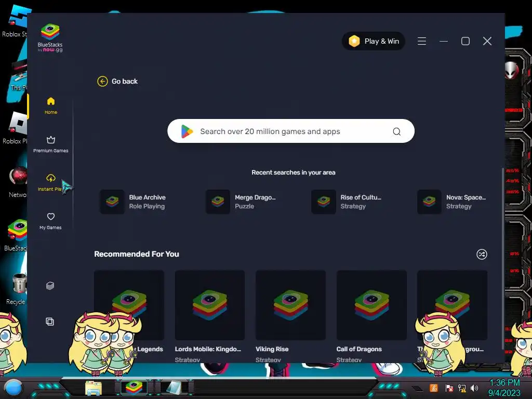The width and height of the screenshot is (532, 399).
Task: Close the BlueStacks window
Action: pos(487,41)
